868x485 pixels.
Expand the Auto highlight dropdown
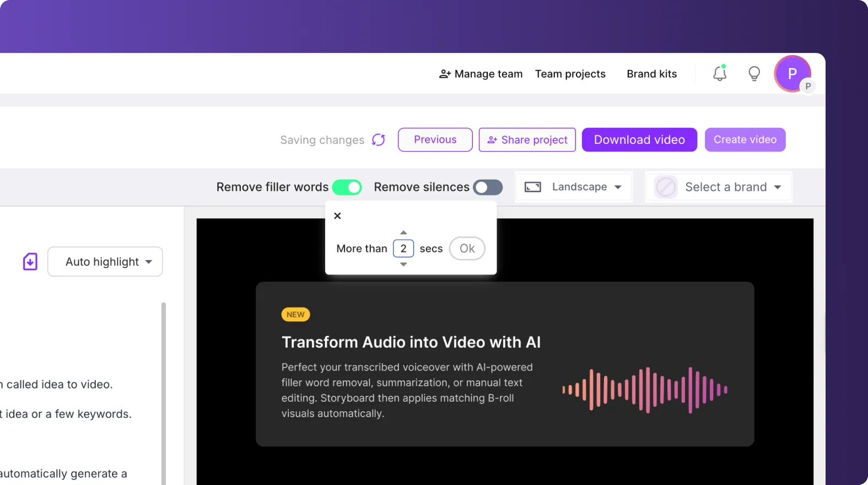pos(105,262)
